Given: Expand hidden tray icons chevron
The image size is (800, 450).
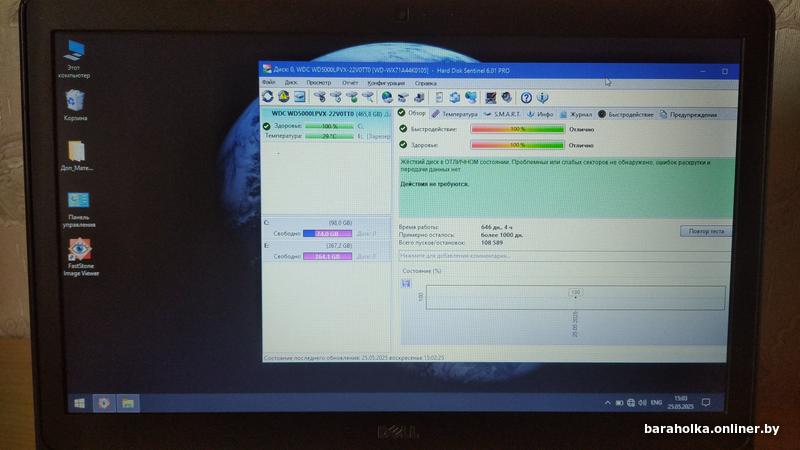Looking at the screenshot, I should (607, 403).
